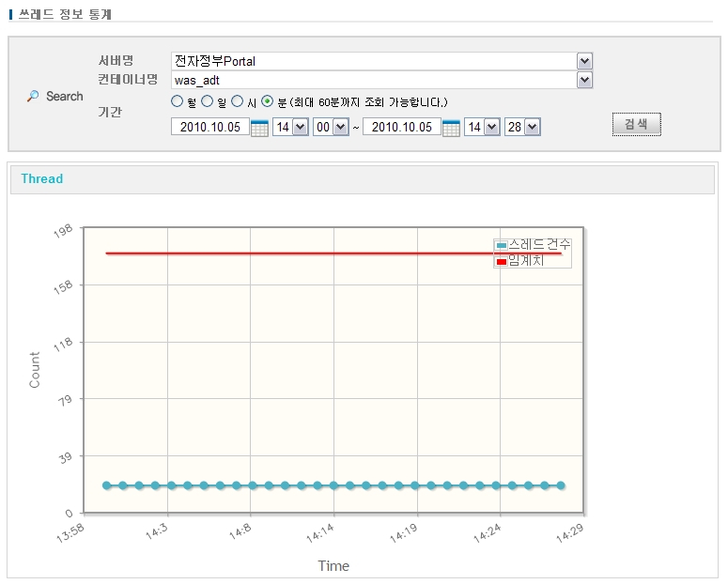Screen dimensions: 728x584
Task: Expand the 컨테이너명 was_adt dropdown
Action: coord(584,81)
